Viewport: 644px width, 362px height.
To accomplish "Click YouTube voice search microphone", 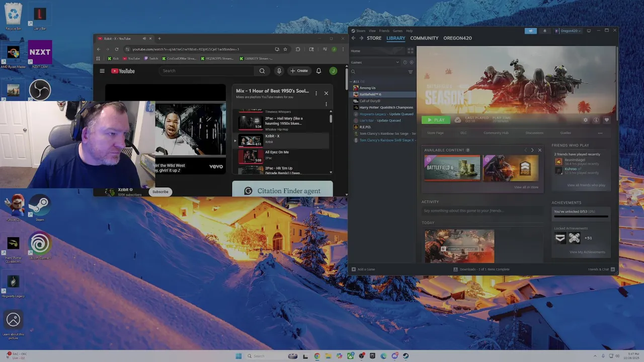I will (x=279, y=71).
